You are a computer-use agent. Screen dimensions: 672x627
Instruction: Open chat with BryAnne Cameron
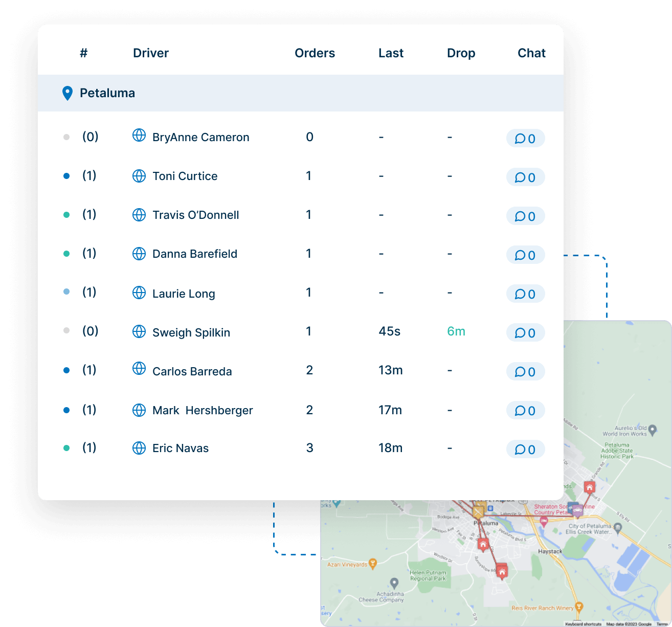pos(525,139)
